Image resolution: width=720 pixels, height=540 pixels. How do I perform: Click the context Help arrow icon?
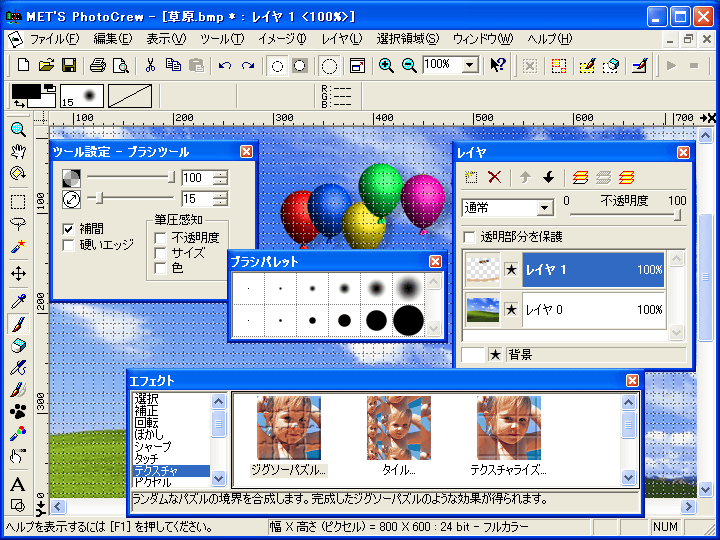coord(498,66)
